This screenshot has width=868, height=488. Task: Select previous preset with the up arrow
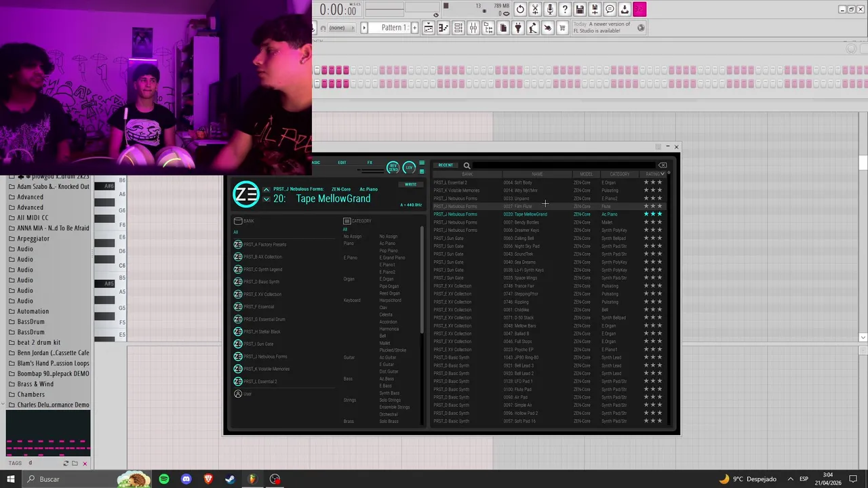[x=266, y=190]
